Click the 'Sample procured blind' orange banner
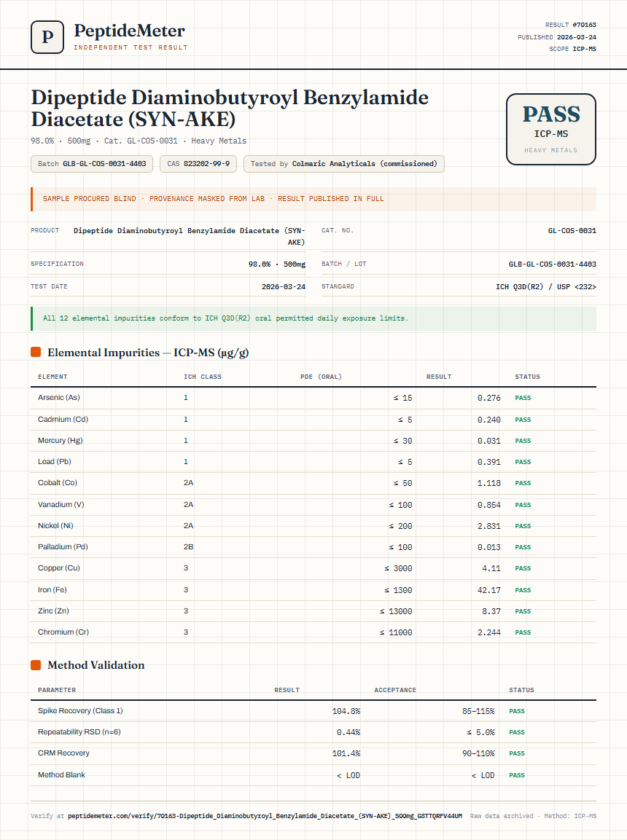627x840 pixels. (x=313, y=199)
